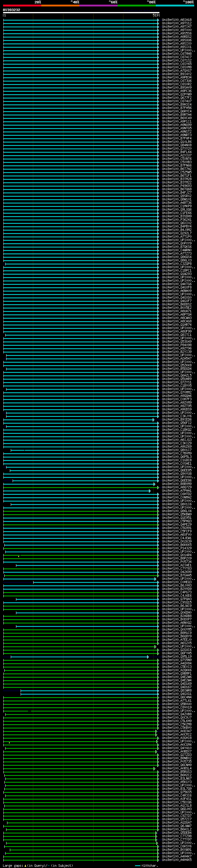
Task: Select hit label UniRef100_Q4Y410
Action: point(177,748)
